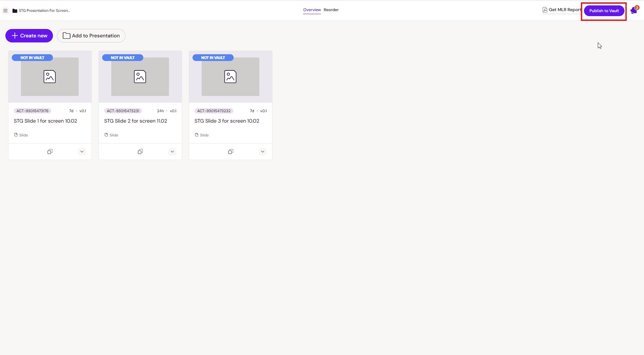Expand the chevron menu on STG Slide 2
The height and width of the screenshot is (355, 644).
click(172, 152)
